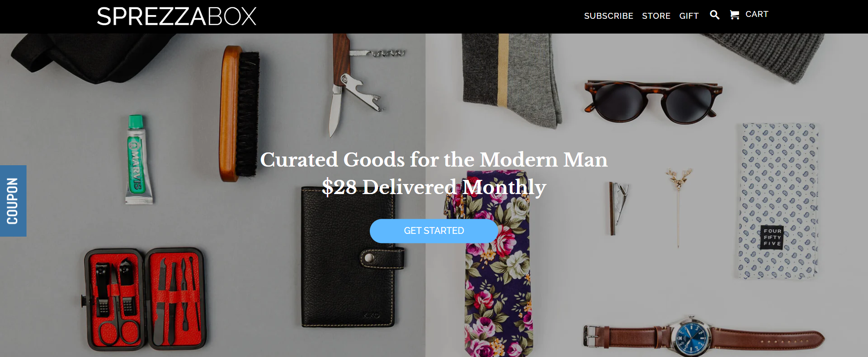This screenshot has width=868, height=357.
Task: Click the SPREZZABOX logo
Action: tap(176, 16)
